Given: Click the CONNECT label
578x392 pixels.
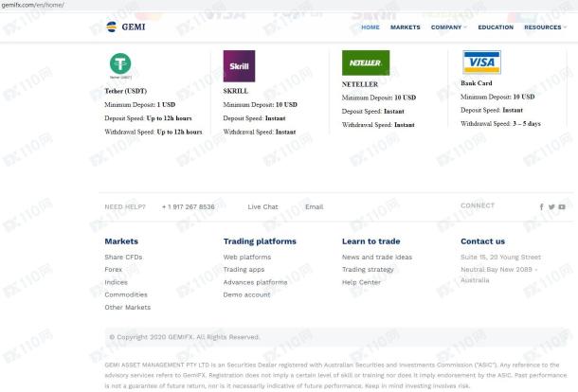Looking at the screenshot, I should [x=478, y=205].
